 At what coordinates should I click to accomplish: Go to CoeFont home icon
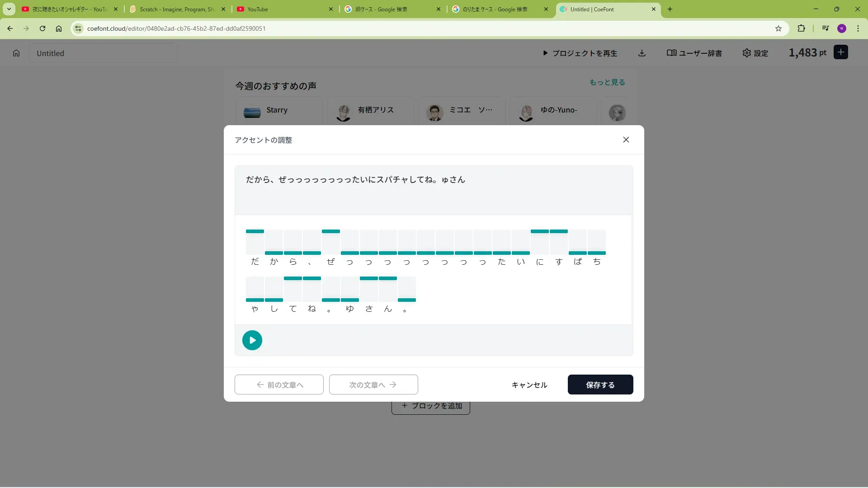coord(16,53)
